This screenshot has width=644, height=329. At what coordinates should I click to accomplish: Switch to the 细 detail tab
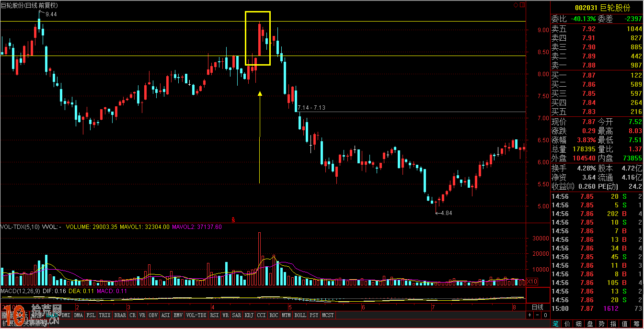tap(579, 324)
